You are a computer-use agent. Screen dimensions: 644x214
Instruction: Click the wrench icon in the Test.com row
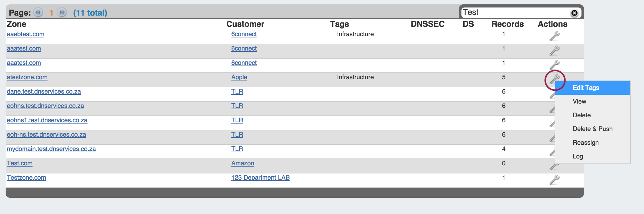[552, 168]
